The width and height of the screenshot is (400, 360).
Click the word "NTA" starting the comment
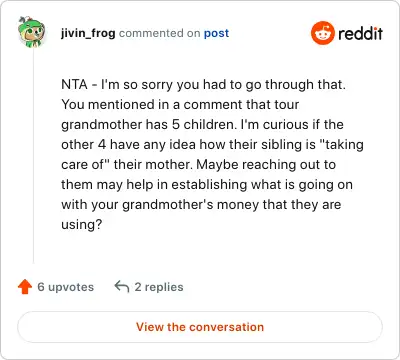pyautogui.click(x=74, y=84)
